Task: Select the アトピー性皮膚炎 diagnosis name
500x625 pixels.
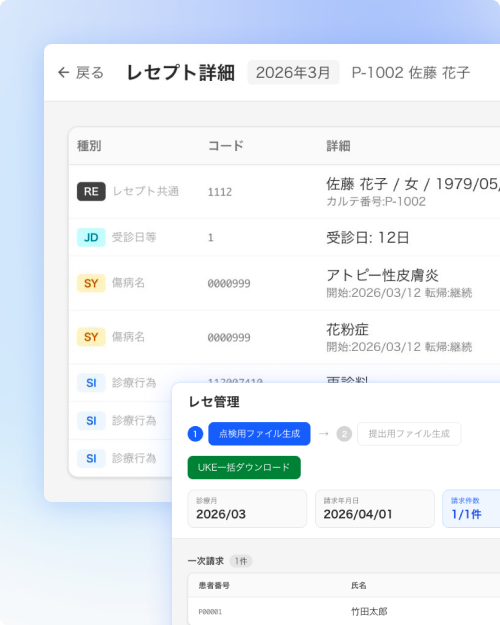Action: tap(382, 275)
